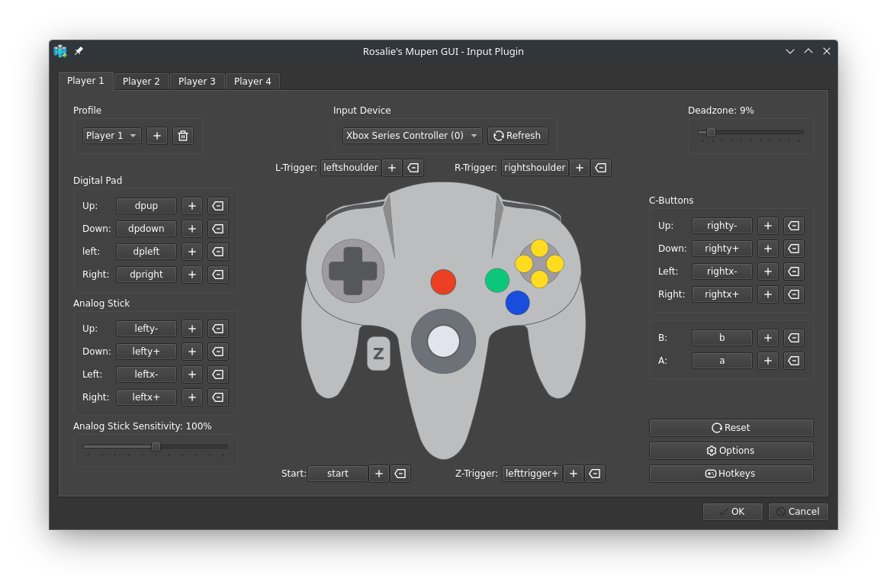Switch to the Player 3 tab
887x588 pixels.
(x=197, y=82)
